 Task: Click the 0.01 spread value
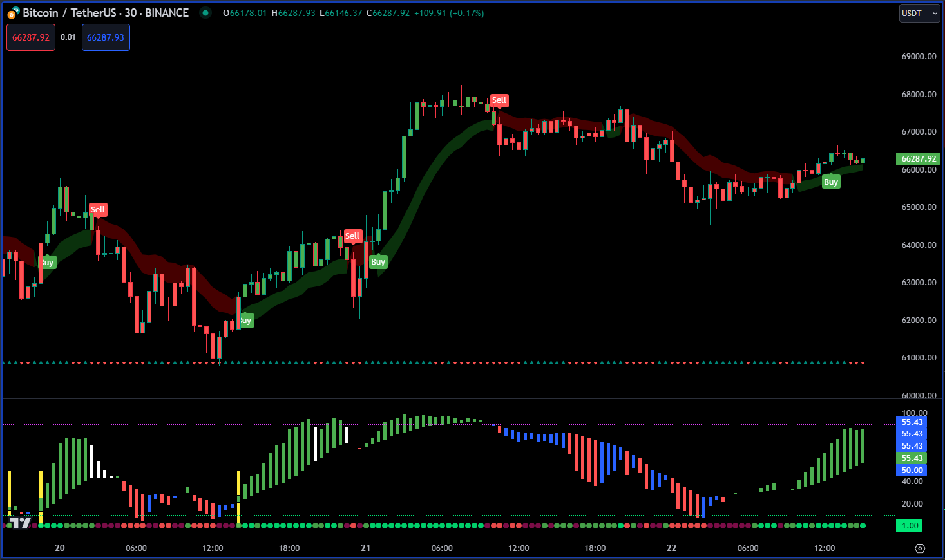[68, 37]
